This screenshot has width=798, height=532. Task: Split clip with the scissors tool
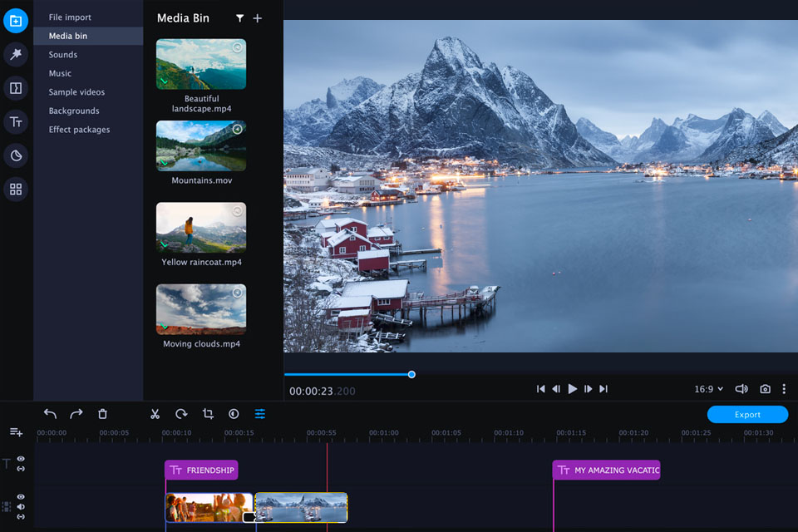(155, 414)
